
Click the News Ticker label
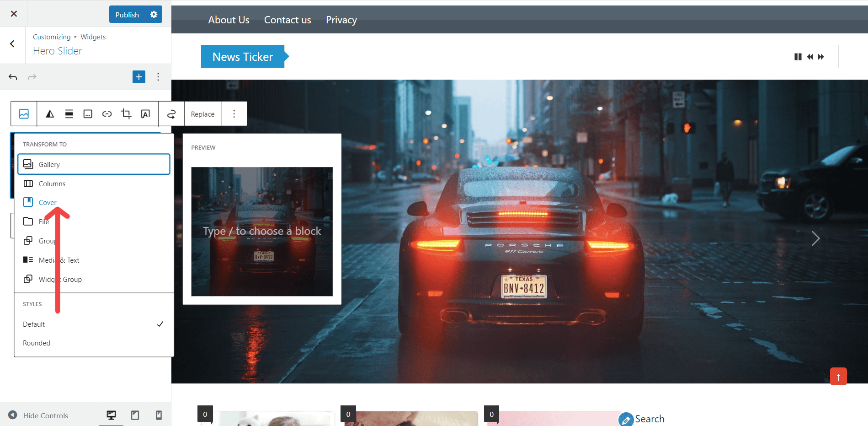[243, 57]
